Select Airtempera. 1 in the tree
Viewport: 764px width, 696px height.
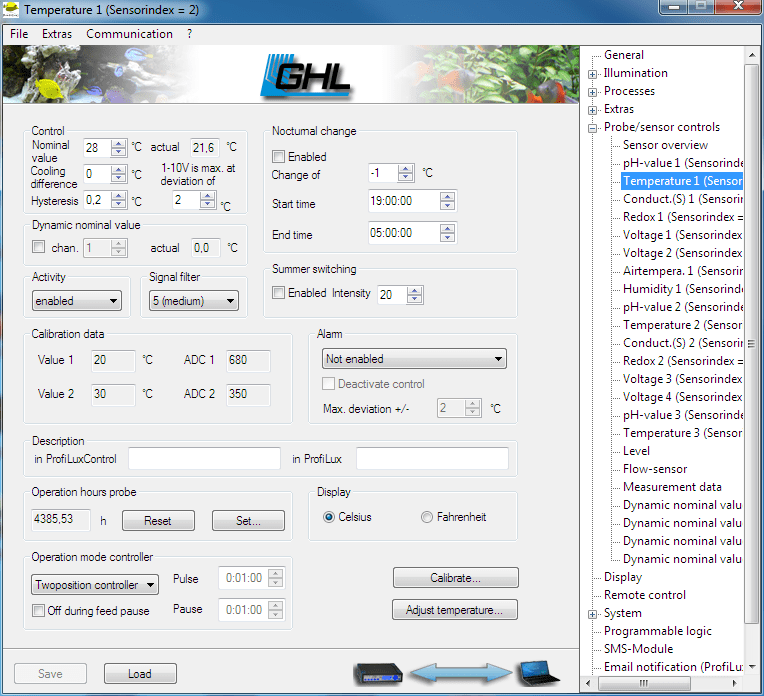tap(682, 271)
